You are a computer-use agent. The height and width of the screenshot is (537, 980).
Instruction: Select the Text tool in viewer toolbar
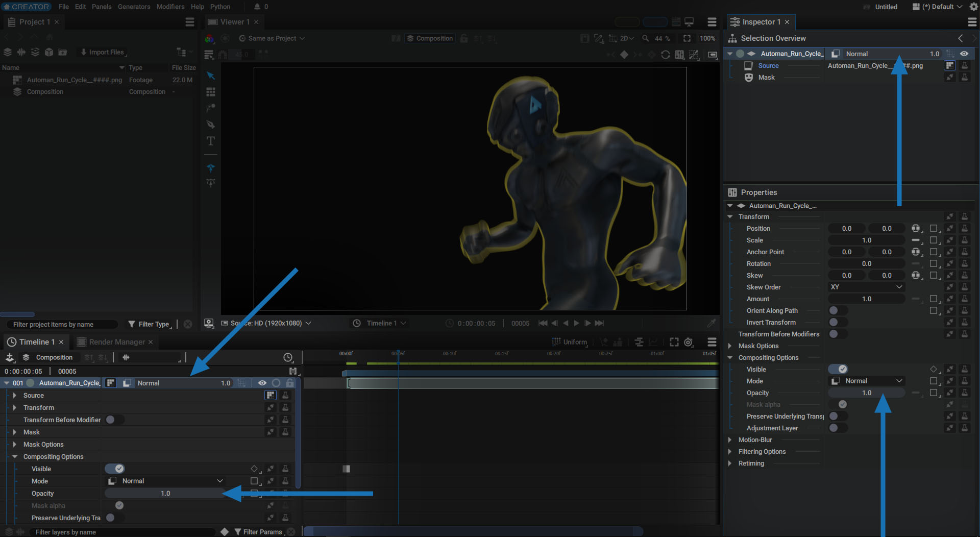coord(210,141)
